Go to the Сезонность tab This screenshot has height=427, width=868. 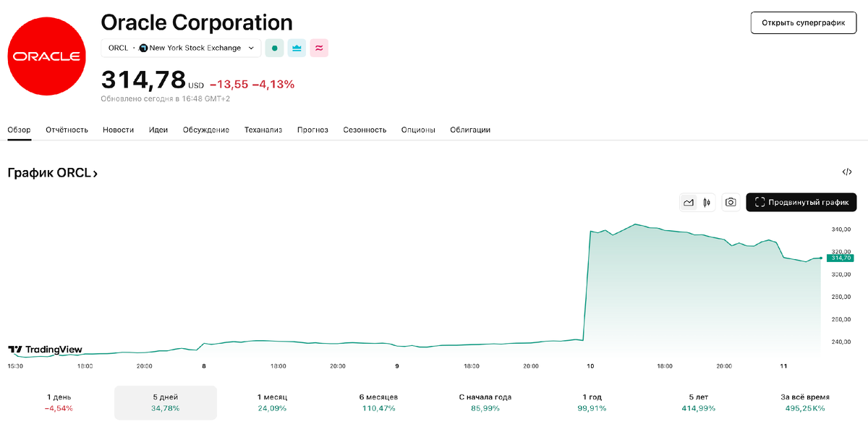click(x=365, y=130)
